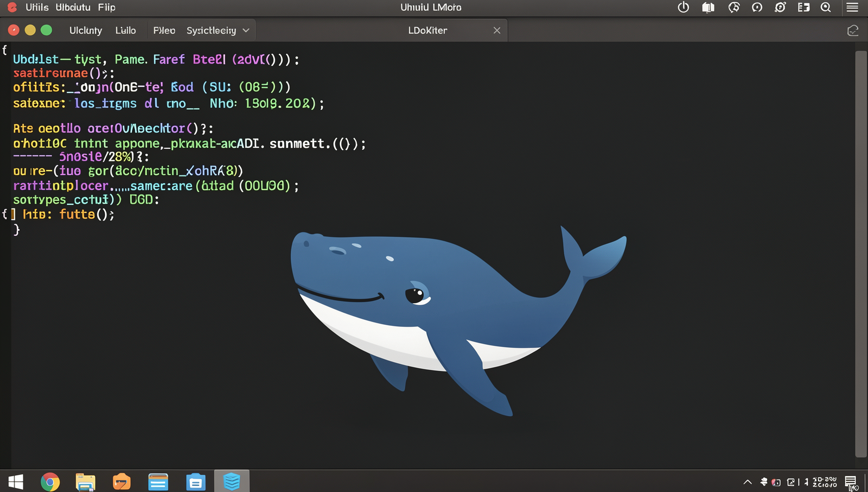Click the code line beginning 'sortypes_cctui'
This screenshot has width=868, height=492.
tap(86, 200)
